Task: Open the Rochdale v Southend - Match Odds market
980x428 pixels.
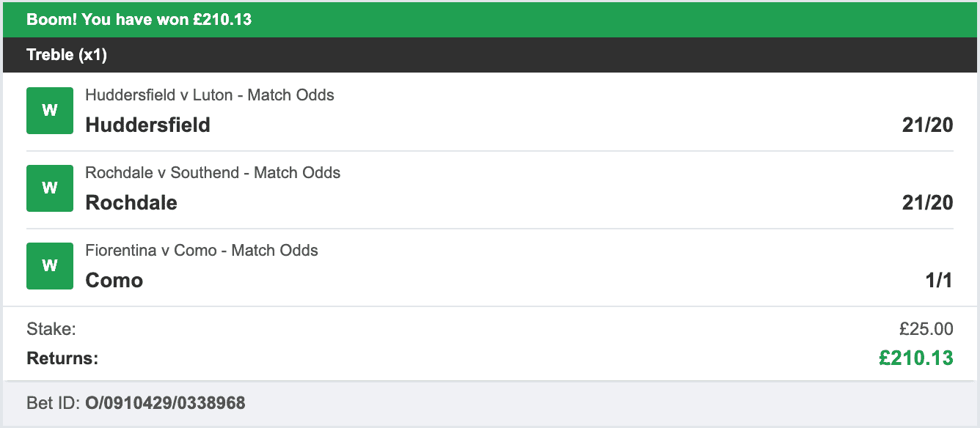Action: (x=212, y=172)
